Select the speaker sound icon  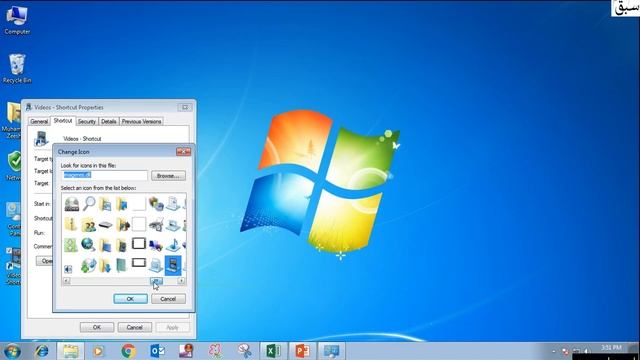pos(68,269)
